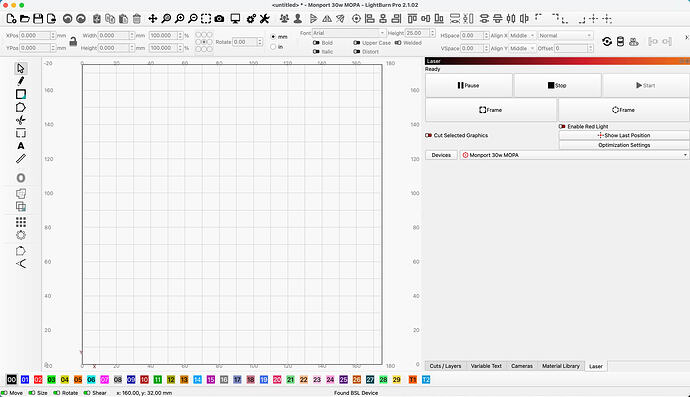Open the Monport 30w MOPA device dropdown
Image resolution: width=690 pixels, height=397 pixels.
click(x=574, y=155)
